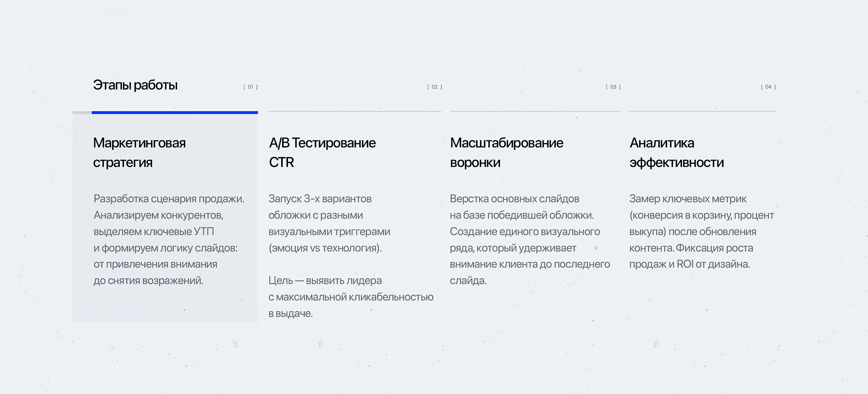The image size is (868, 394).
Task: Select the "A/B Тестирование CTR" stage title
Action: [x=322, y=152]
